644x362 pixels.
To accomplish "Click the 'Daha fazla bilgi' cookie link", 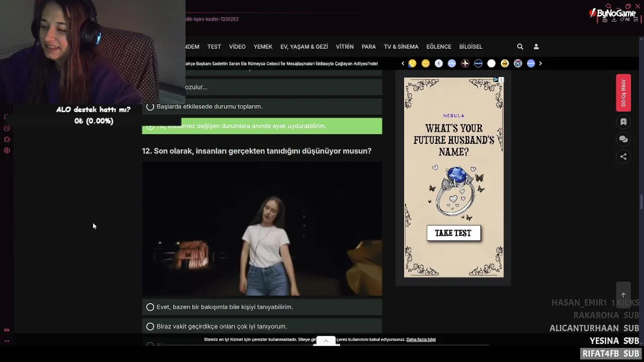I will (421, 340).
